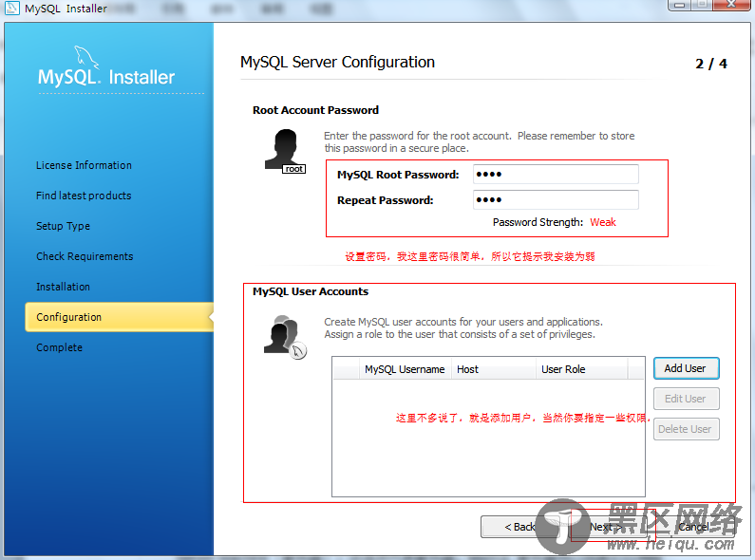The width and height of the screenshot is (755, 560).
Task: Sort by Host column header
Action: point(493,369)
